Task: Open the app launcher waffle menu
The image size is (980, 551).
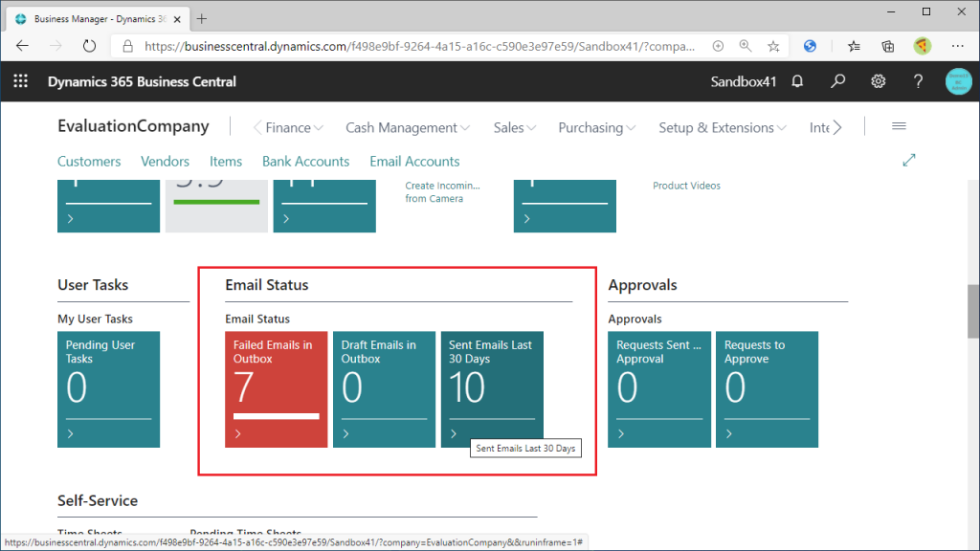Action: [21, 81]
